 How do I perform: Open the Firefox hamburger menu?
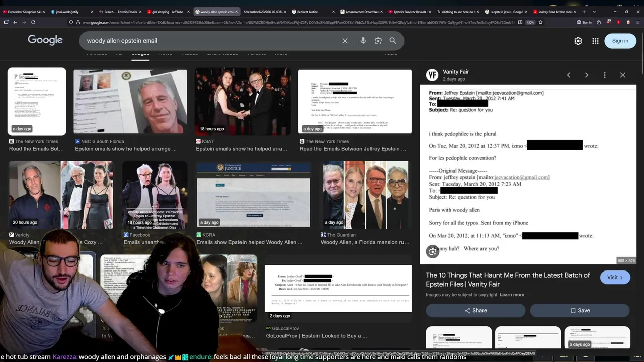pos(638,22)
